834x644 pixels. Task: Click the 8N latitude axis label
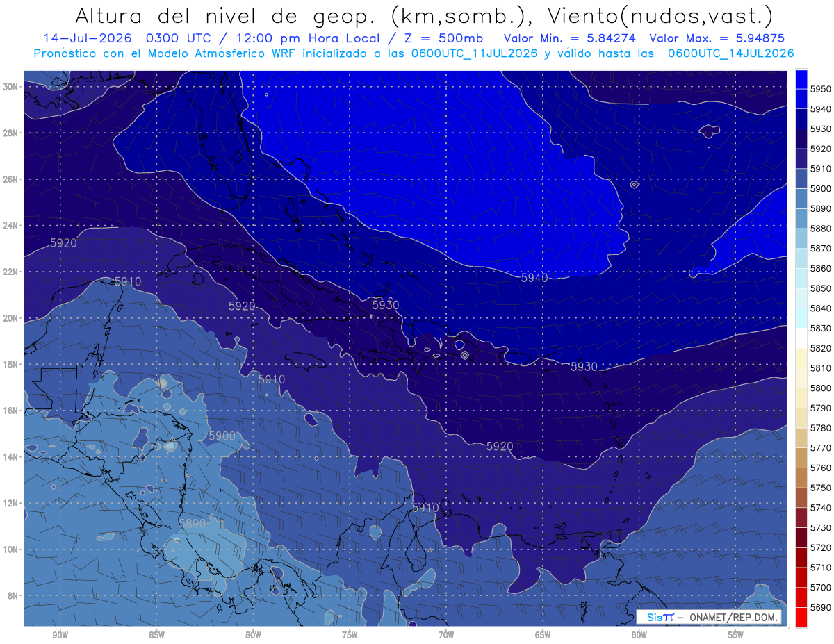click(x=13, y=596)
